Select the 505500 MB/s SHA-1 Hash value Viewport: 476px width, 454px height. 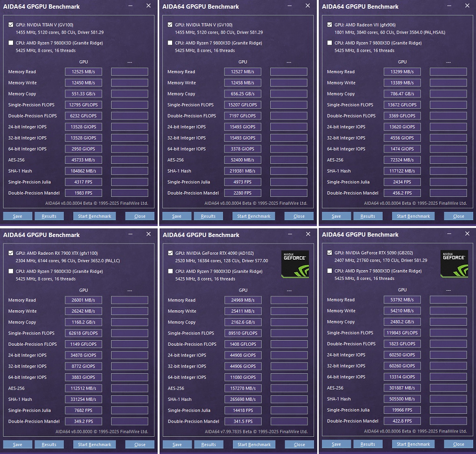[402, 399]
